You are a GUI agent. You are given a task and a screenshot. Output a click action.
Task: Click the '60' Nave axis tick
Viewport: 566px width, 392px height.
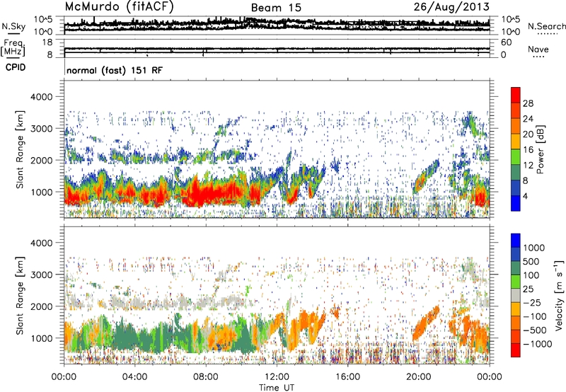[506, 42]
